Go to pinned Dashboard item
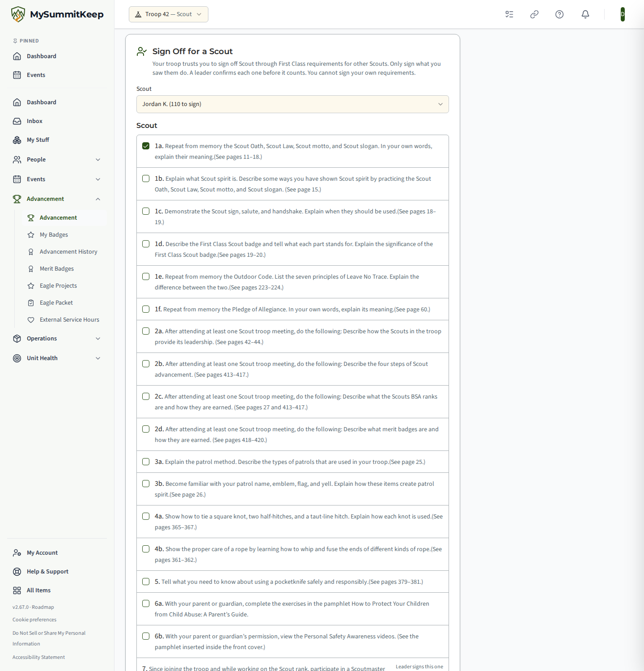The width and height of the screenshot is (644, 671). 57,56
